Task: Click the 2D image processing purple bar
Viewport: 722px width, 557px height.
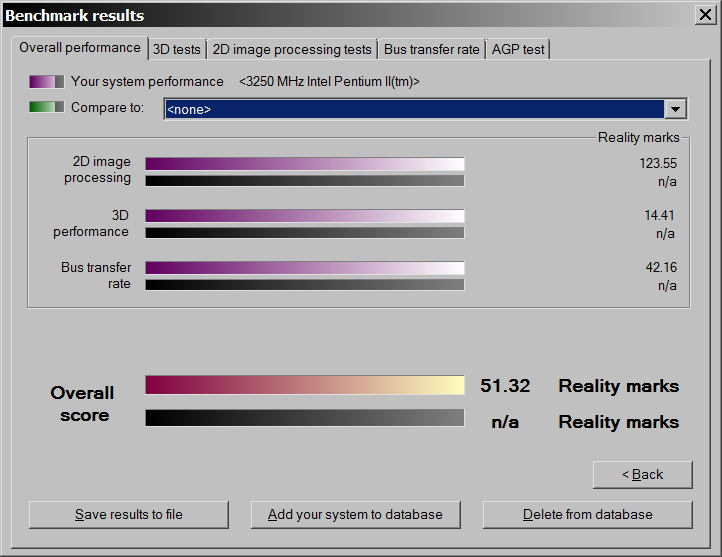Action: (x=305, y=164)
